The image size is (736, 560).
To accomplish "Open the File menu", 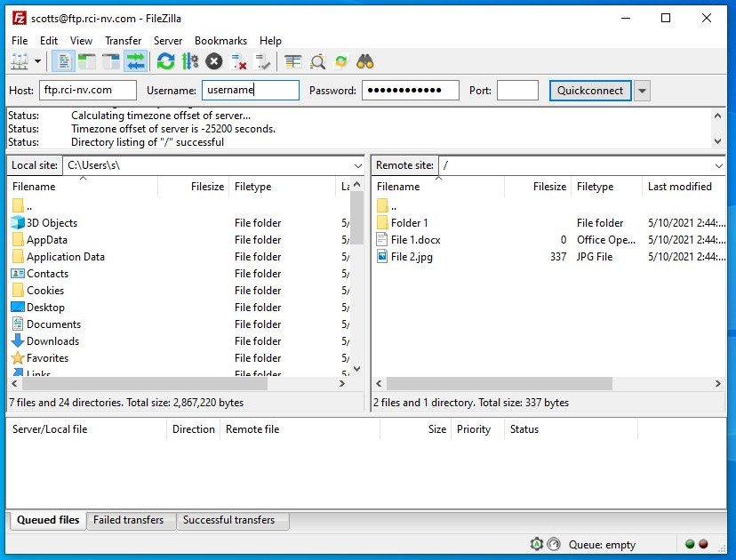I will (x=20, y=41).
